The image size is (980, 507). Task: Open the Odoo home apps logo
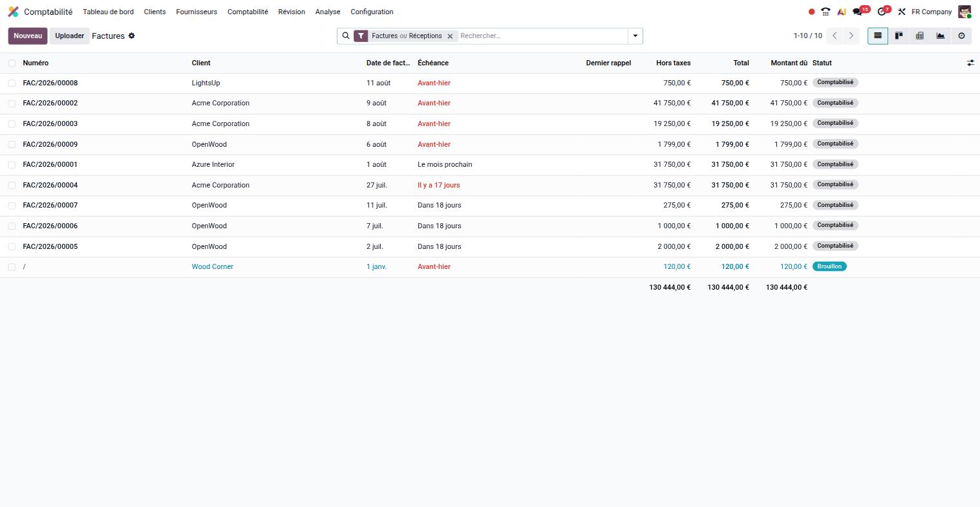(13, 12)
